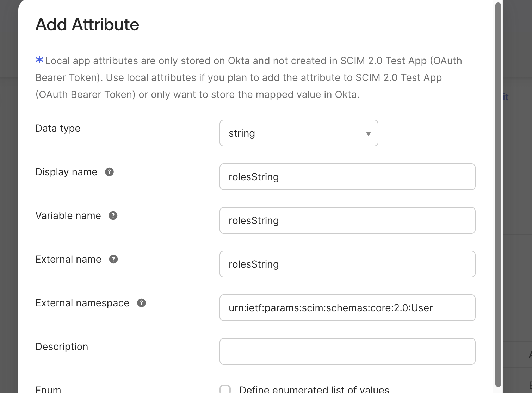Focus the Display name input field
This screenshot has height=393, width=532.
(347, 177)
